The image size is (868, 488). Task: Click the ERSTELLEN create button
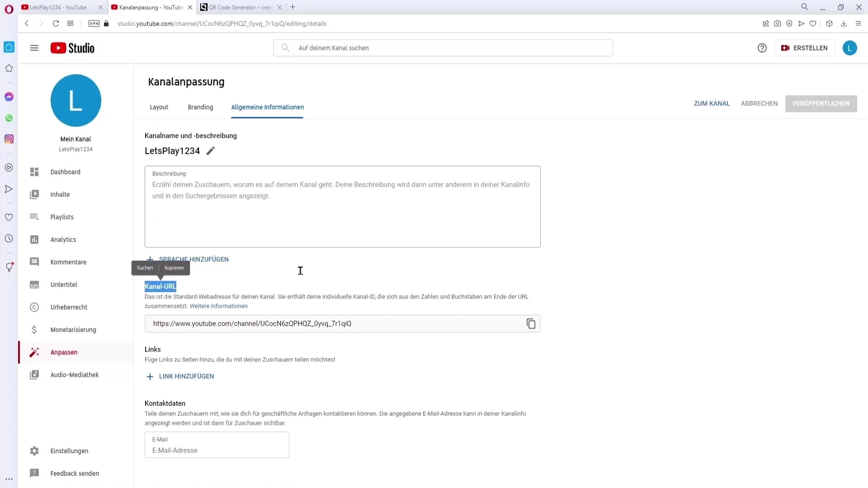[x=805, y=48]
